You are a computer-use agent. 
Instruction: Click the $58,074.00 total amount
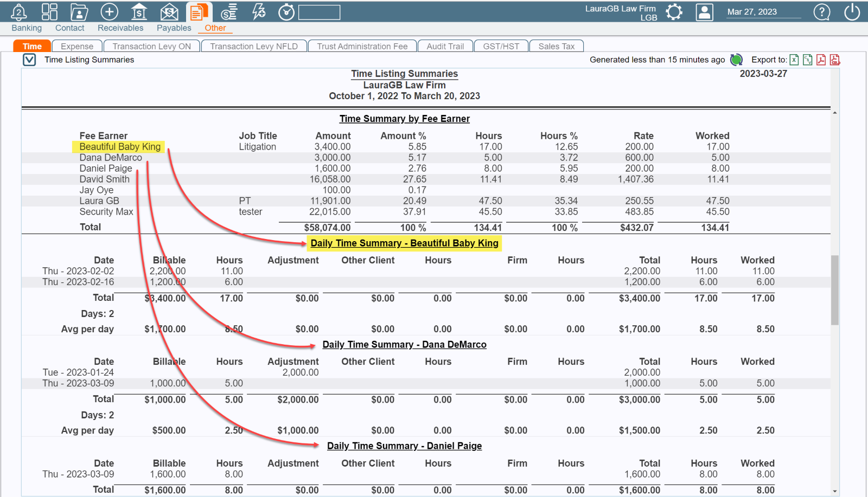pos(327,228)
